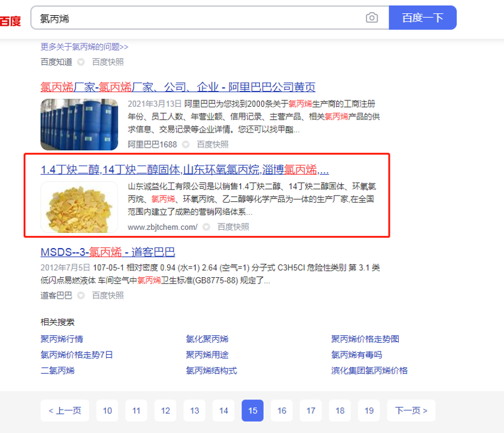Click 下一页 next page button
Screen dimensions: 504x433
pyautogui.click(x=411, y=410)
